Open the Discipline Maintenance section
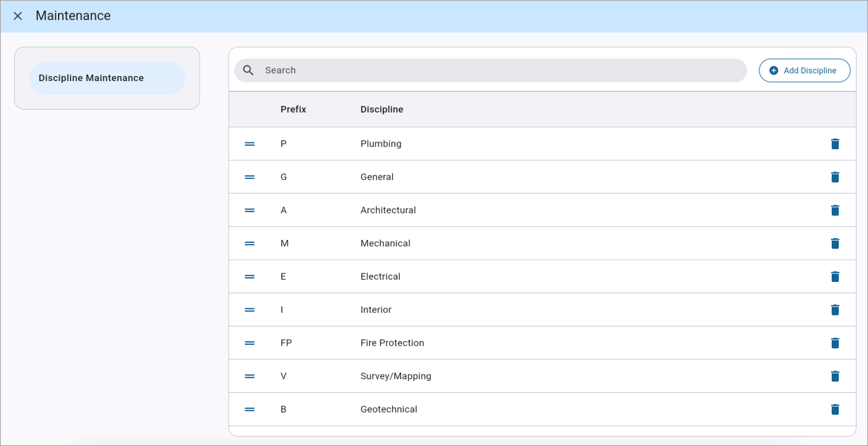 pos(107,78)
